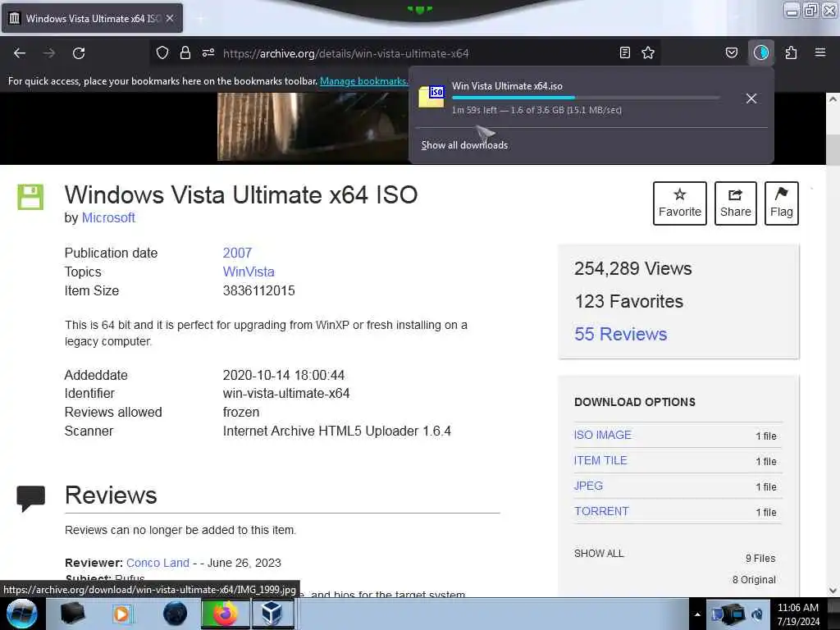
Task: Click the Reviews speech bubble icon
Action: [x=30, y=498]
